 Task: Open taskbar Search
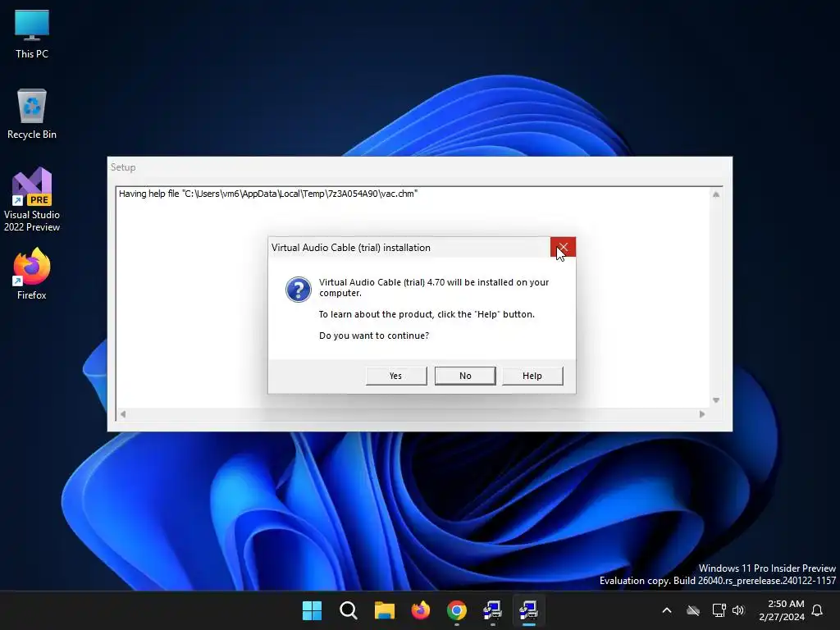coord(348,610)
